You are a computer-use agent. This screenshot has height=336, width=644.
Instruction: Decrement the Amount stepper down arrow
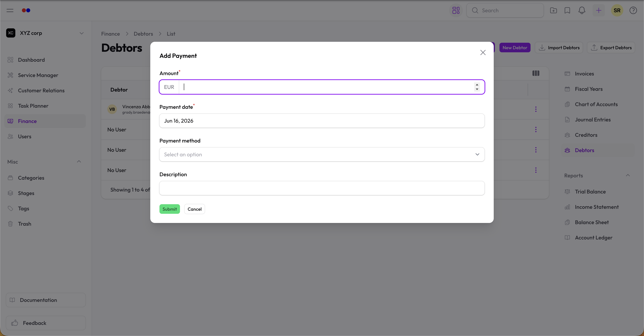(x=477, y=89)
